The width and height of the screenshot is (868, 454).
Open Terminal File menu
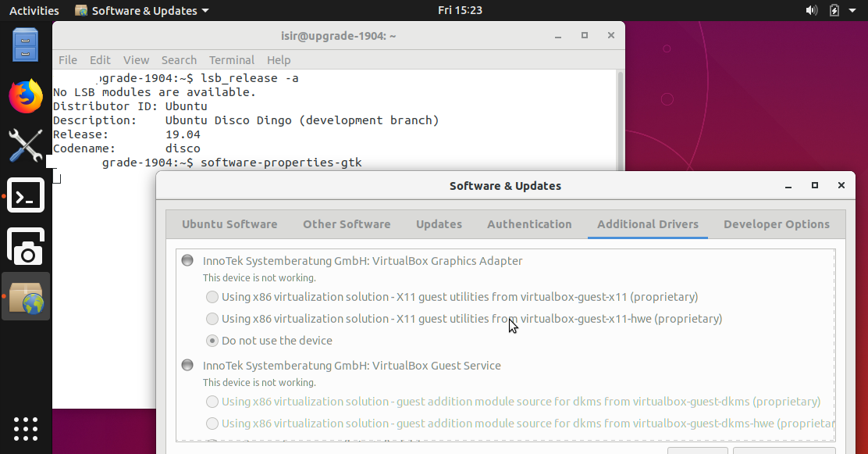tap(68, 60)
